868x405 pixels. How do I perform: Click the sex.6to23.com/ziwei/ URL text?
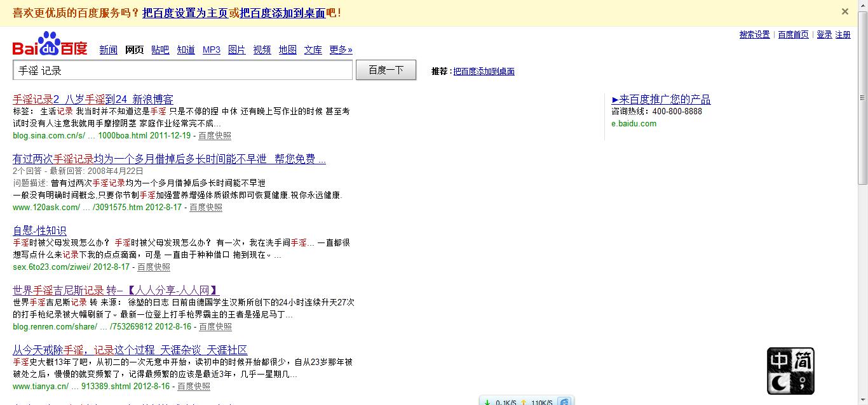point(51,267)
